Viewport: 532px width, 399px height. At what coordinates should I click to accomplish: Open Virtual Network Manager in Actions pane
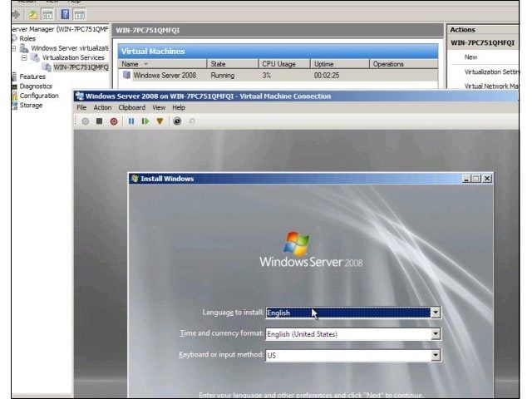491,86
